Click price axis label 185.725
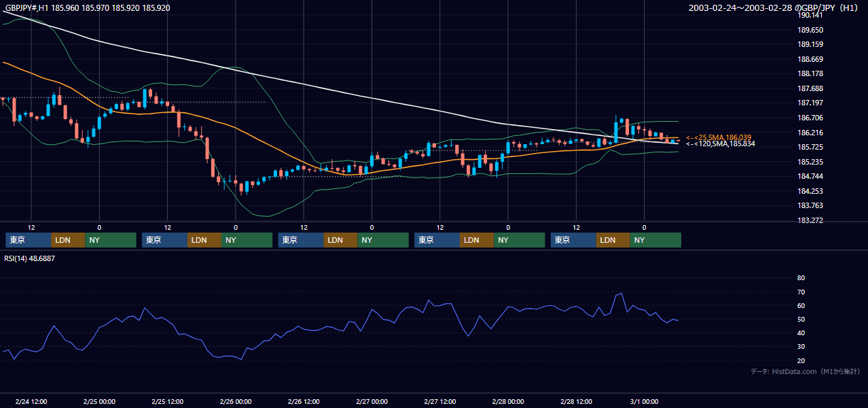Viewport: 868px width, 408px height. tap(810, 148)
